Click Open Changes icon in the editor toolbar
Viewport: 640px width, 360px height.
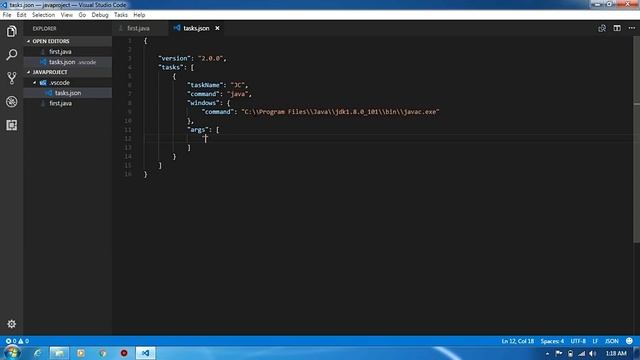pos(602,28)
